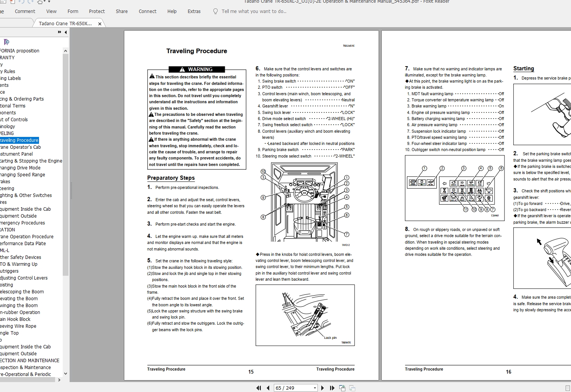Screen dimensions: 571x392
Task: Go to the next page arrow icon
Action: [322, 388]
